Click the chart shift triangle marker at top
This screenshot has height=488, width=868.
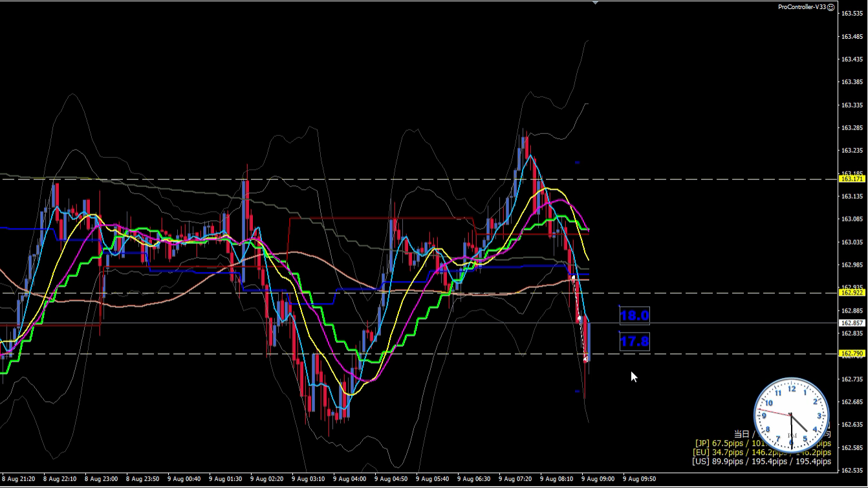tap(595, 3)
